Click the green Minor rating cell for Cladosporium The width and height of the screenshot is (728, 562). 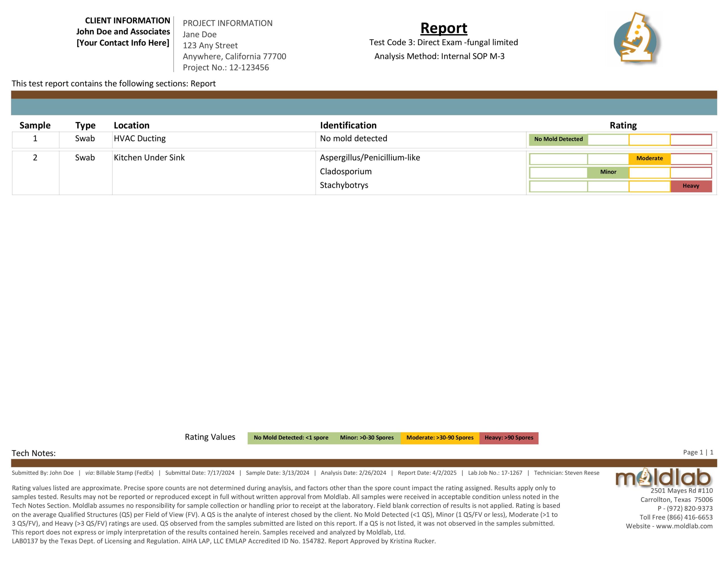[x=609, y=172]
